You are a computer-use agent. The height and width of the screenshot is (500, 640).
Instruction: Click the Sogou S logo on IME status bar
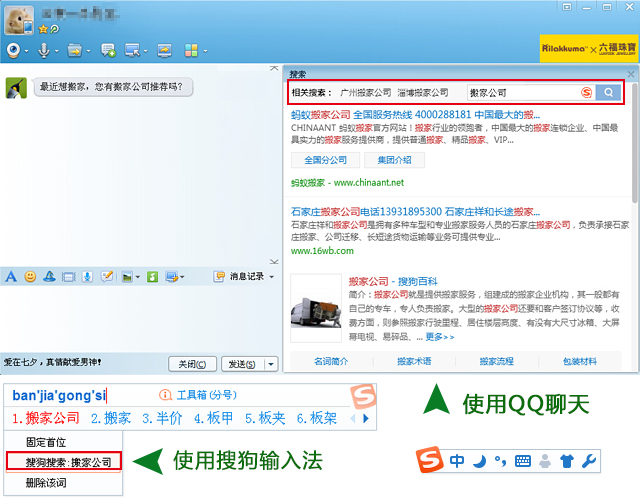click(x=429, y=460)
